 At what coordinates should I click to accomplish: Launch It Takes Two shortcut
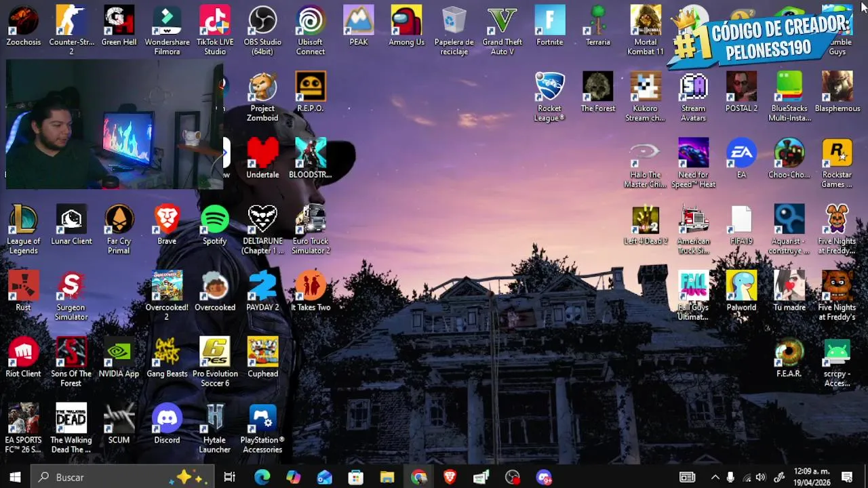click(x=311, y=293)
